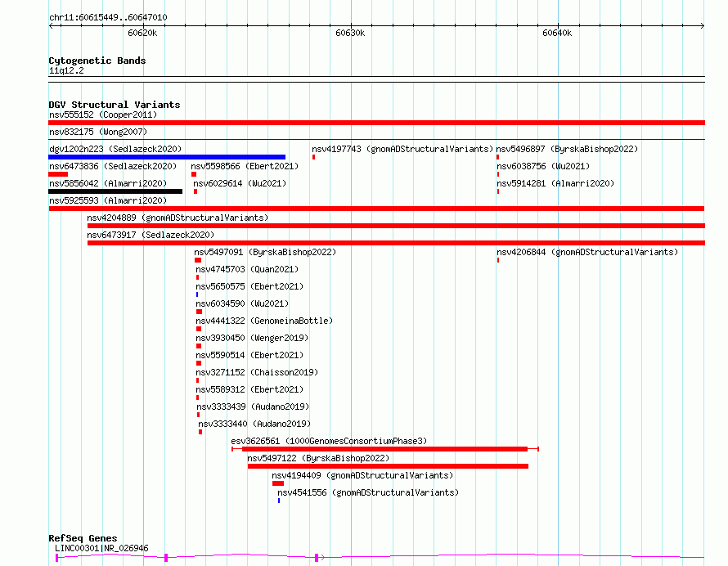
Task: Click the black bar of nsv5856042
Action: pyautogui.click(x=115, y=191)
